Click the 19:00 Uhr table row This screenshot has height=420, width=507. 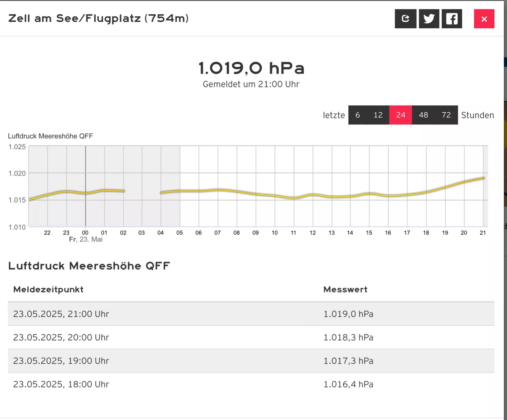tap(251, 361)
